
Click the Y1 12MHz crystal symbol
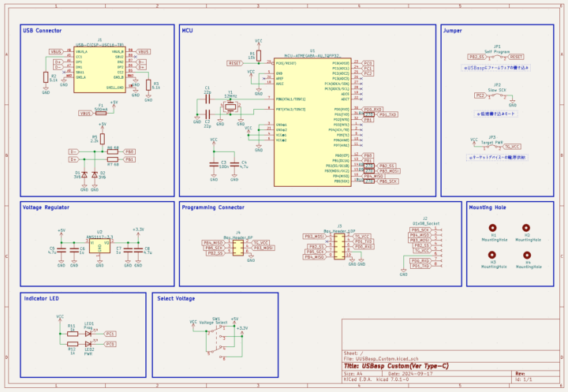pos(230,103)
